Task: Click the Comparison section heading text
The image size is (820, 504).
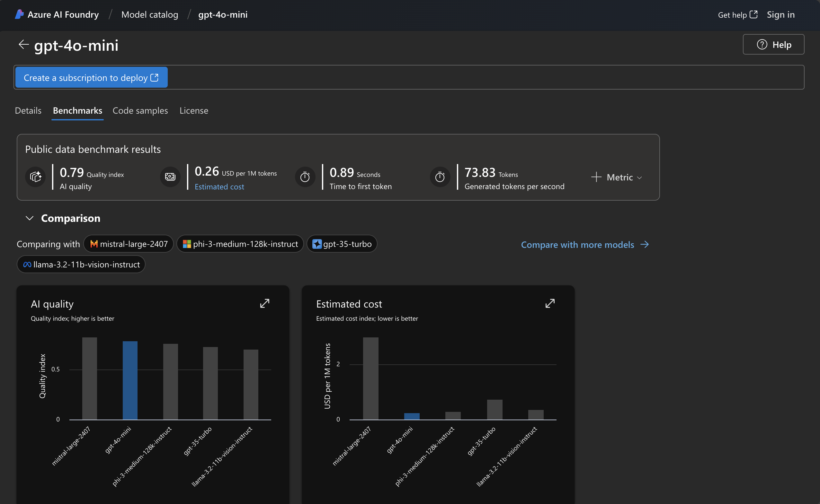Action: point(70,218)
